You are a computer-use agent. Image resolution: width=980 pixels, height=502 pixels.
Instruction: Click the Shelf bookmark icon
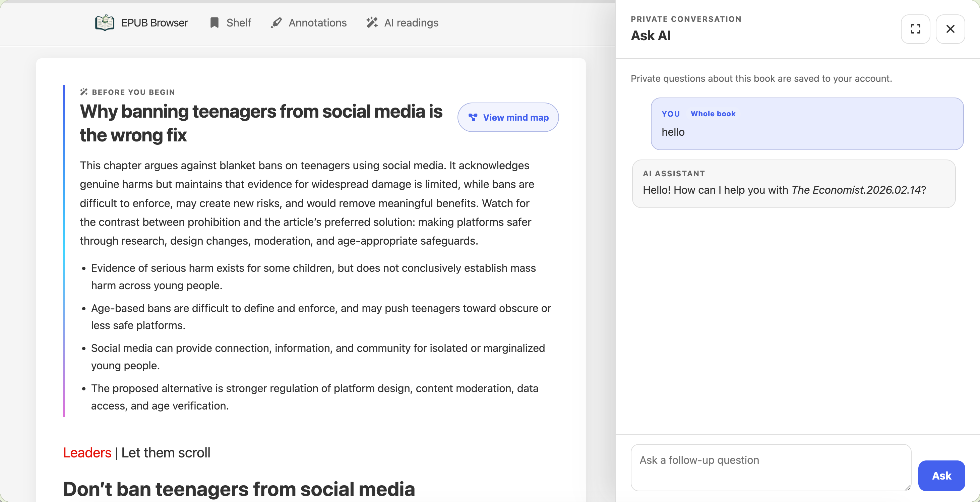[x=214, y=23]
